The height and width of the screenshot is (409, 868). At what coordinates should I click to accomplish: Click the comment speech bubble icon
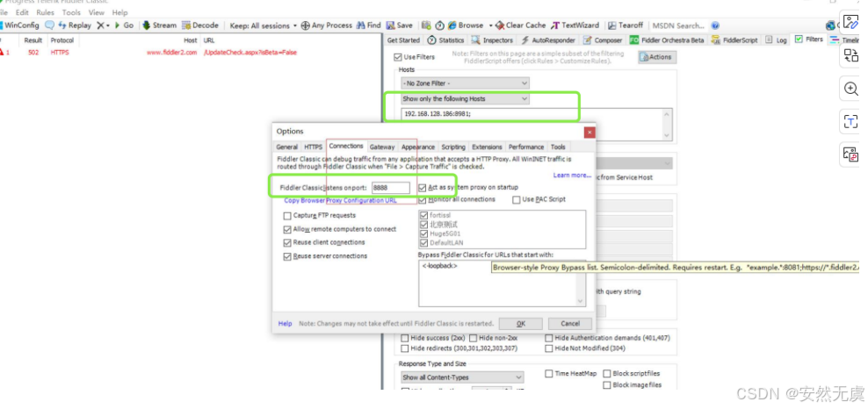click(49, 25)
